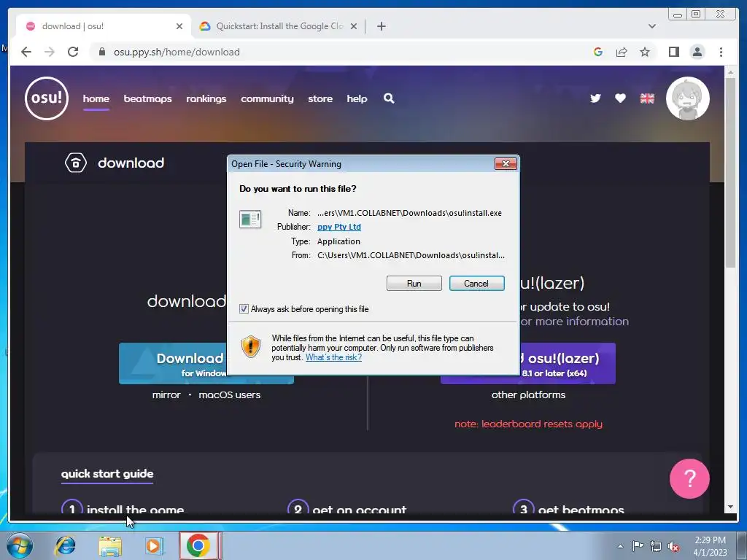Open the taskbar clock 2:29 PM
The image size is (747, 560).
tap(710, 546)
